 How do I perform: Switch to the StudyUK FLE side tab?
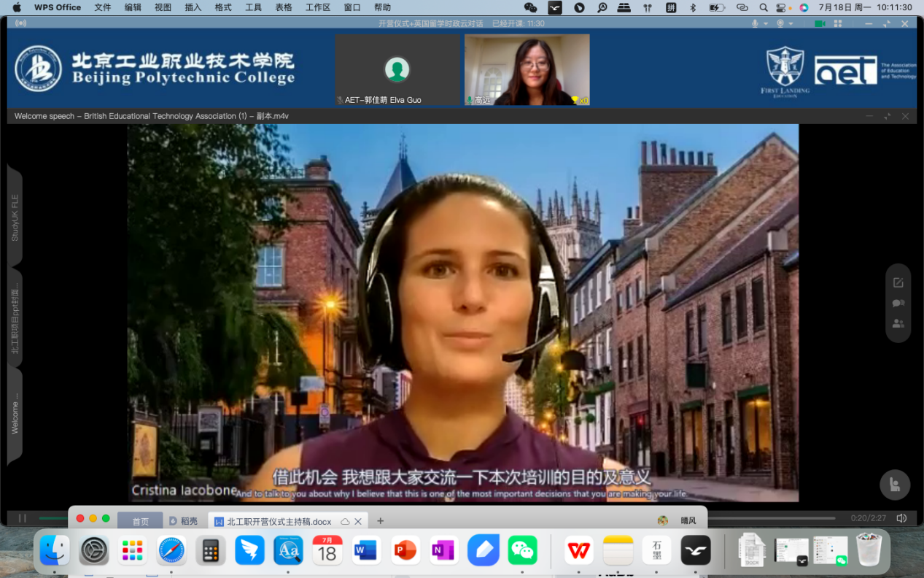pyautogui.click(x=15, y=217)
